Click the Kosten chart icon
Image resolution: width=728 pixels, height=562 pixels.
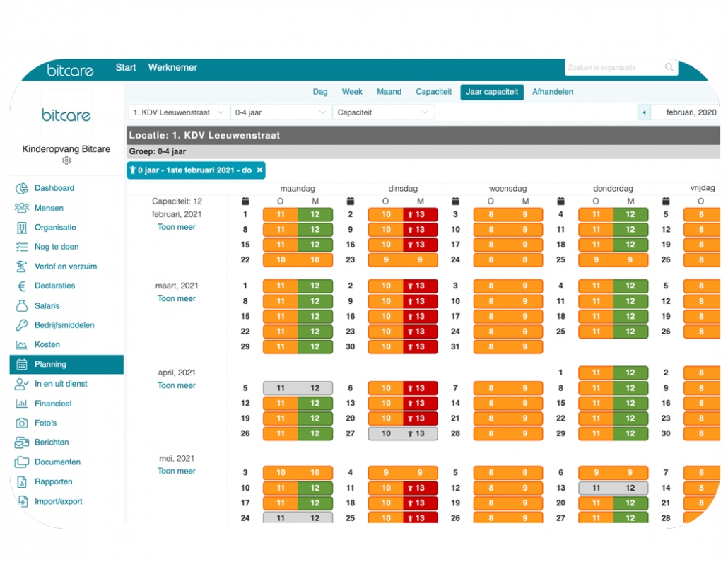21,345
